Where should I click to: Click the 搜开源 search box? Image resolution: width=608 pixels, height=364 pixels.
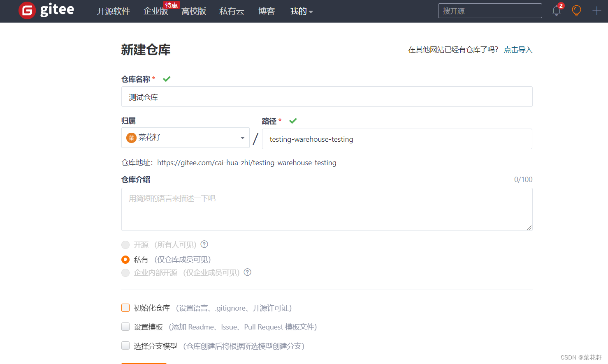(490, 11)
